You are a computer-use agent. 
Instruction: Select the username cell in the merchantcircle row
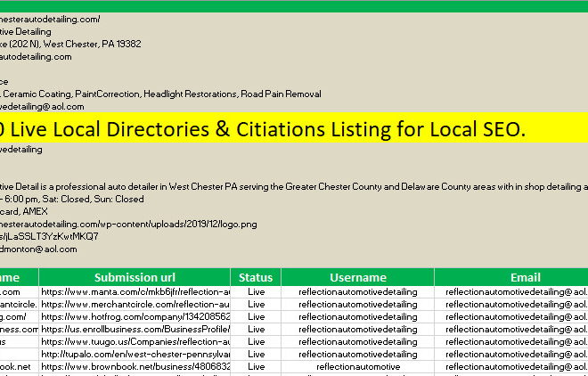click(358, 304)
